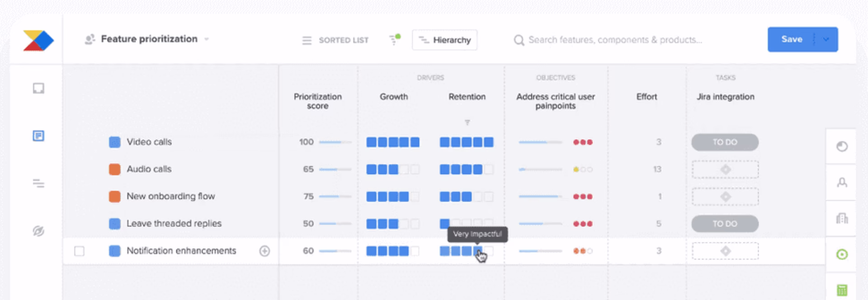868x300 pixels.
Task: Set Audio calls Growth rating to fifth square
Action: pos(415,169)
